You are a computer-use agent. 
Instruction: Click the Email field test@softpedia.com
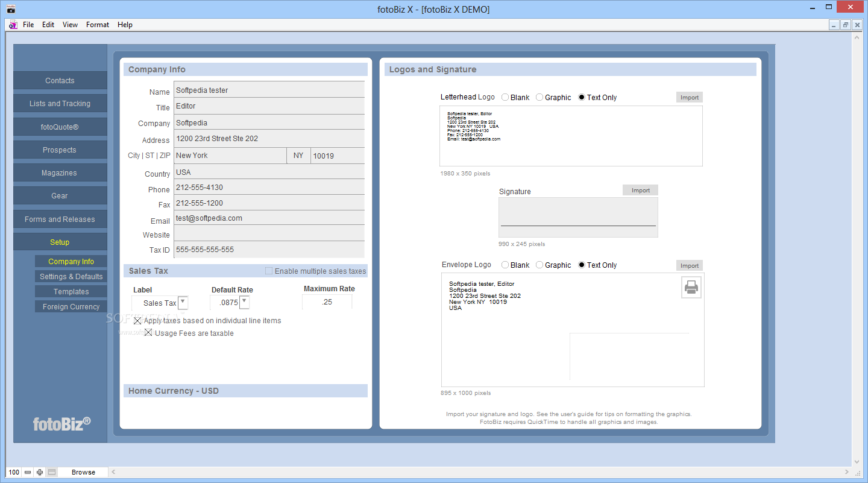269,218
